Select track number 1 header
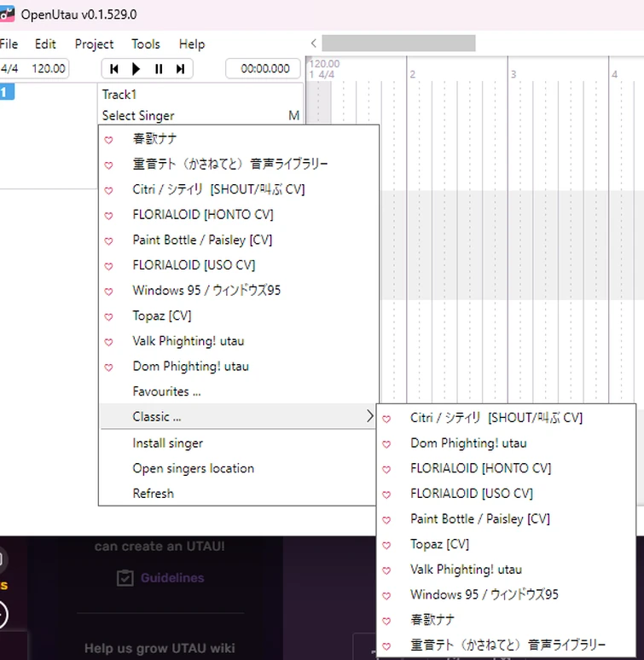This screenshot has height=660, width=644. click(x=7, y=92)
